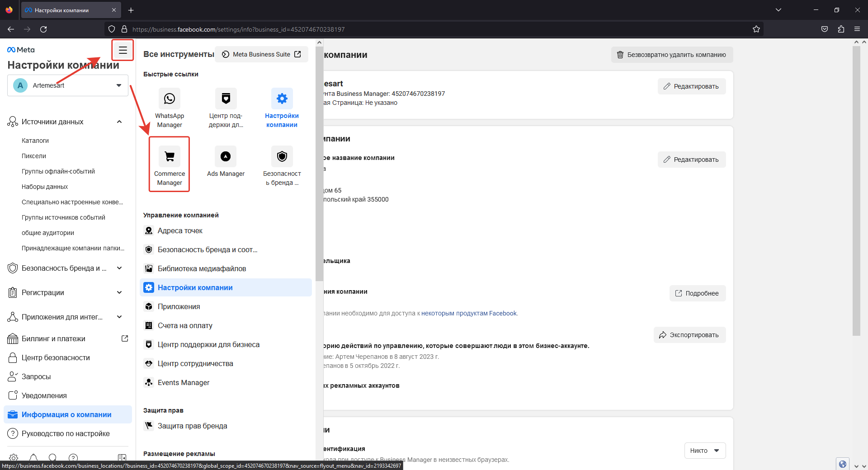Open общие аудитории

(x=48, y=233)
